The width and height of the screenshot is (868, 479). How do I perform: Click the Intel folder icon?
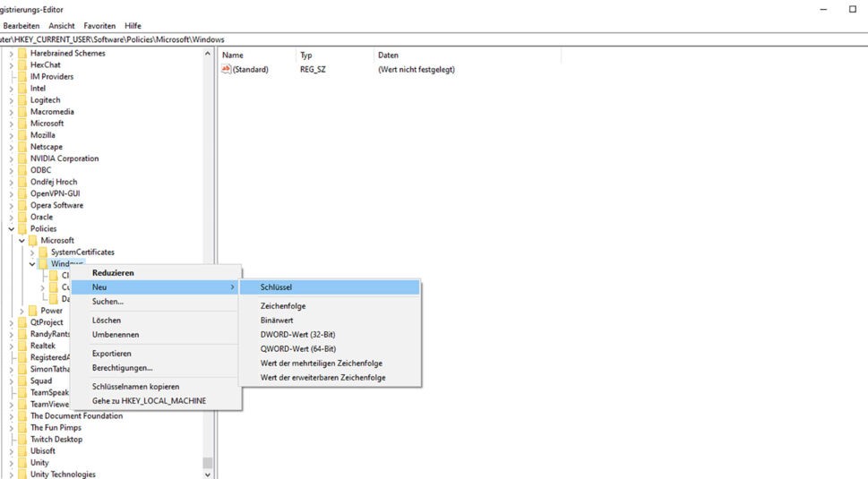pyautogui.click(x=22, y=88)
